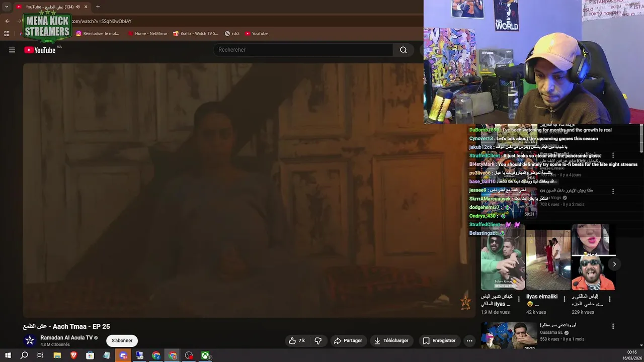The image size is (644, 362).
Task: Open the recording app taskbar icon with red dot
Action: point(189,355)
